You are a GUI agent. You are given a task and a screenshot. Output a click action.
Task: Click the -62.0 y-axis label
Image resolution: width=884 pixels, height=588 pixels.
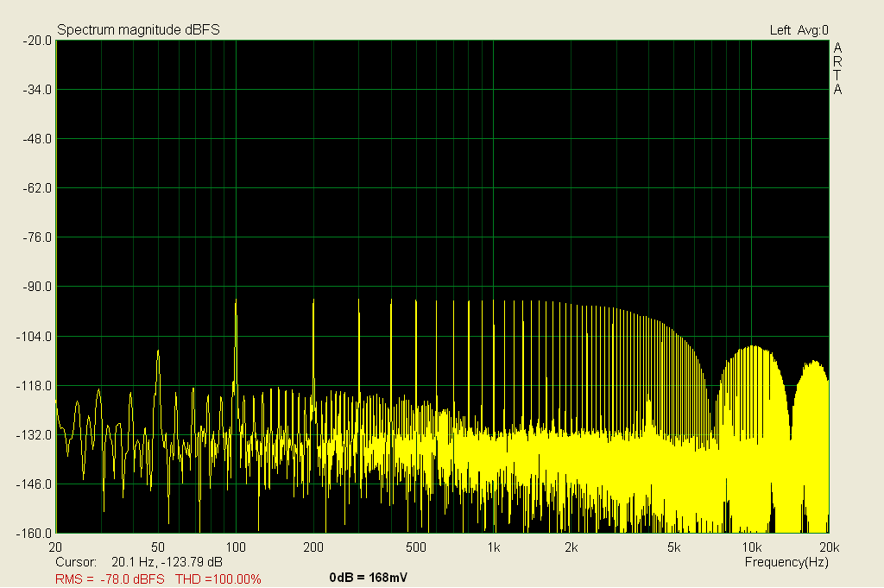(x=37, y=188)
